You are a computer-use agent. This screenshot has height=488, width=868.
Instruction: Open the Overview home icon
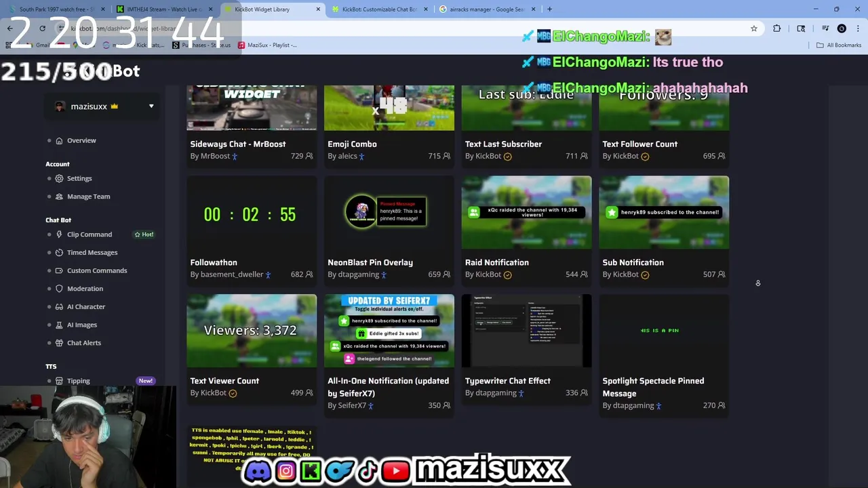coord(59,140)
